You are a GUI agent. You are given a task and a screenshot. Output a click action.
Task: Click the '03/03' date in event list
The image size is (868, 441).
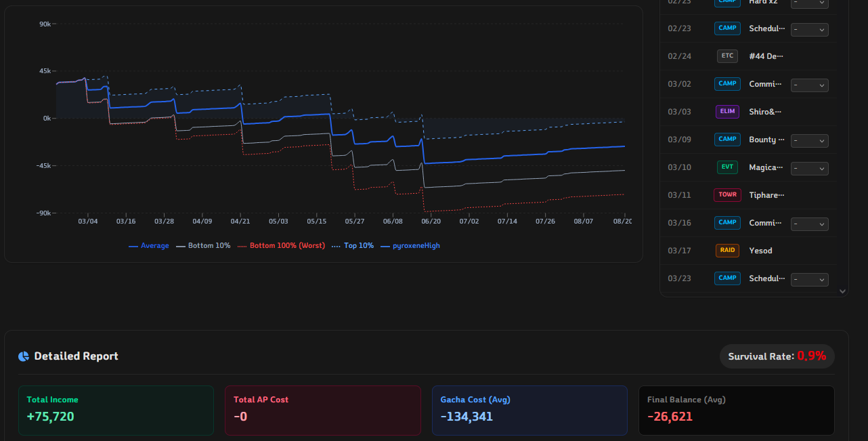pyautogui.click(x=679, y=112)
